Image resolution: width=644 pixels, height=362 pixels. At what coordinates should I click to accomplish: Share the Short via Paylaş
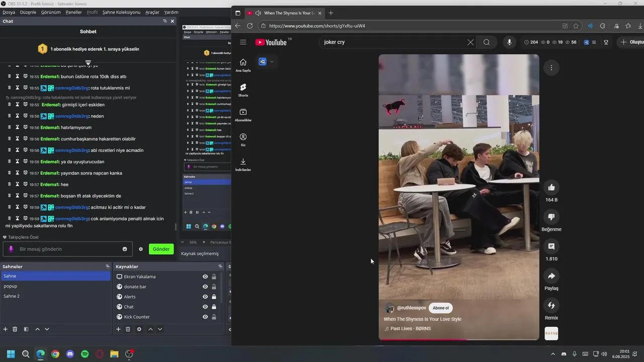(551, 276)
